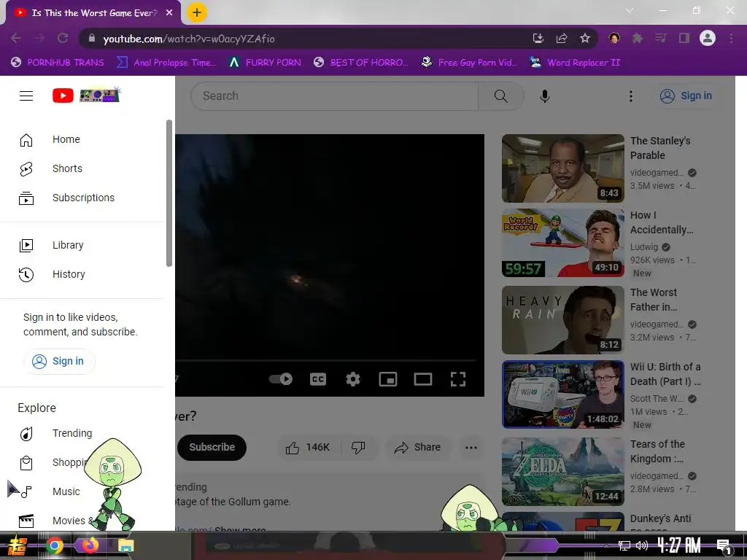Screen dimensions: 747x560
Task: Open How I Accidentally video thumbnail
Action: tap(562, 243)
